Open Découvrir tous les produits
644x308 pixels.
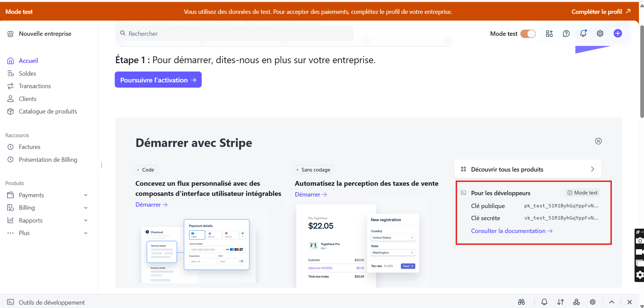point(528,169)
